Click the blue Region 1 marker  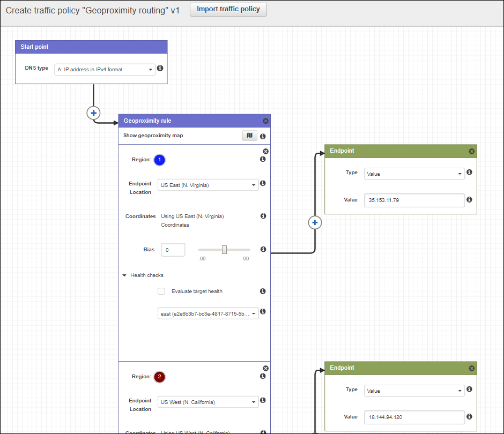[x=159, y=160]
